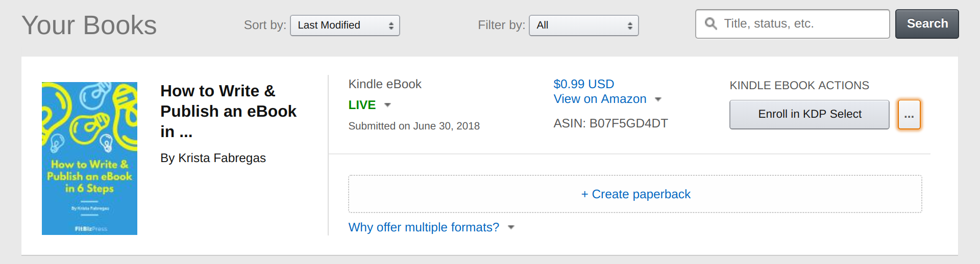980x264 pixels.
Task: Click Enroll in KDP Select button
Action: pyautogui.click(x=810, y=115)
